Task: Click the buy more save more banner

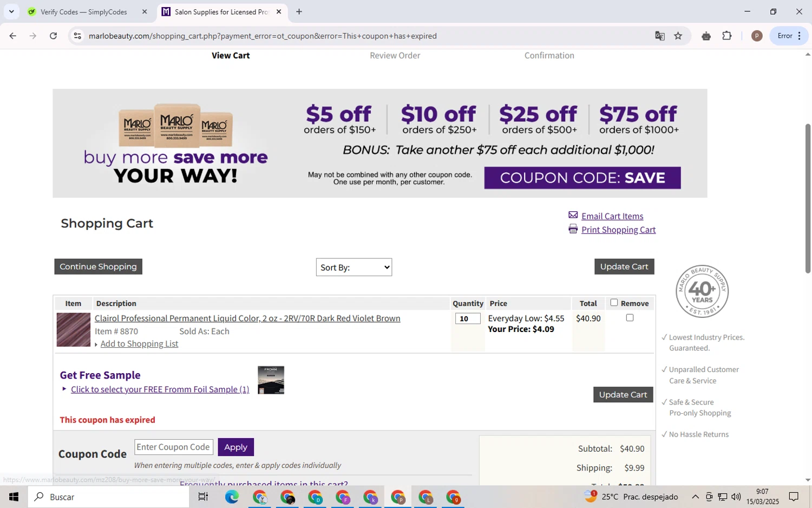Action: (379, 143)
